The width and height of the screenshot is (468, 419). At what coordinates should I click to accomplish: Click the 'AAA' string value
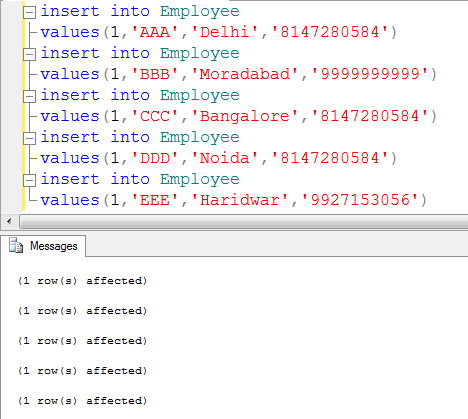pos(155,32)
